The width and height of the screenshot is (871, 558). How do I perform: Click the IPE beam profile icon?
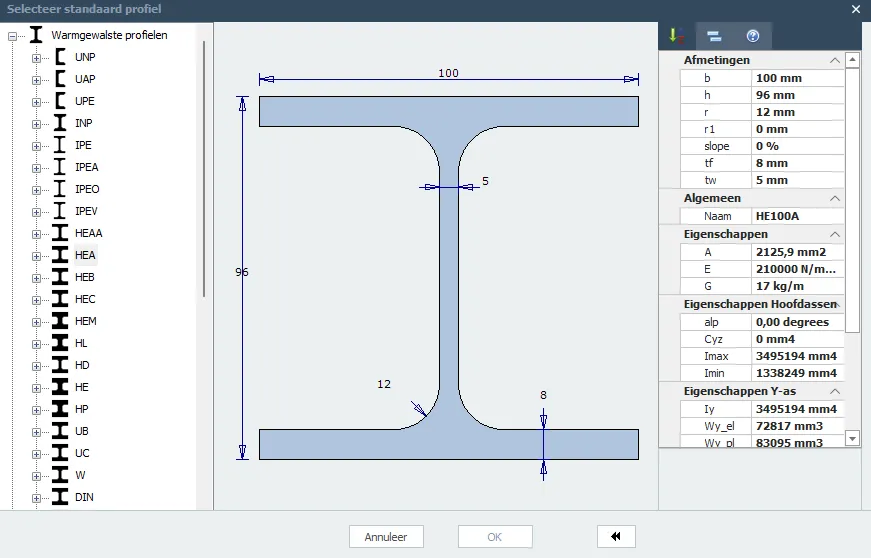61,145
